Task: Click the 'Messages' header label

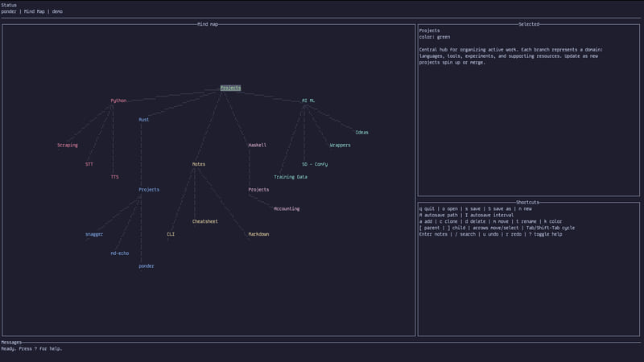Action: 11,343
